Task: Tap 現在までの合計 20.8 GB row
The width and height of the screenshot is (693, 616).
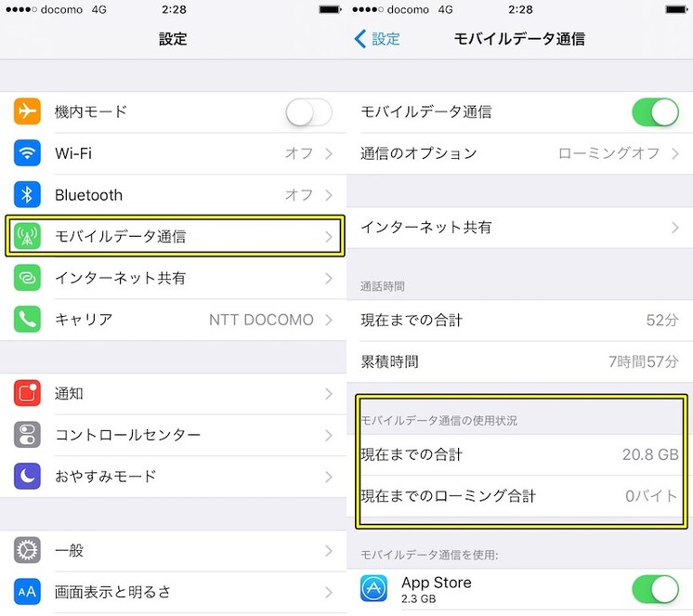Action: (x=520, y=454)
